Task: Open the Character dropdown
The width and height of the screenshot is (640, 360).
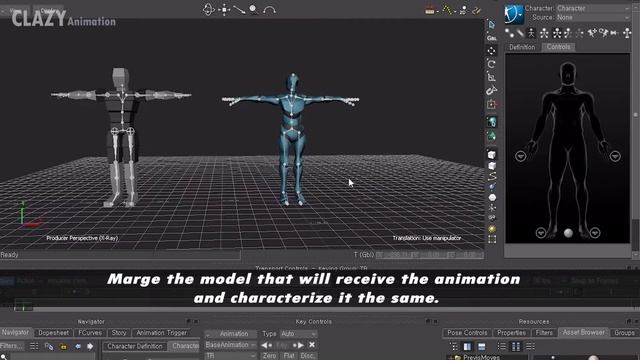Action: [593, 8]
